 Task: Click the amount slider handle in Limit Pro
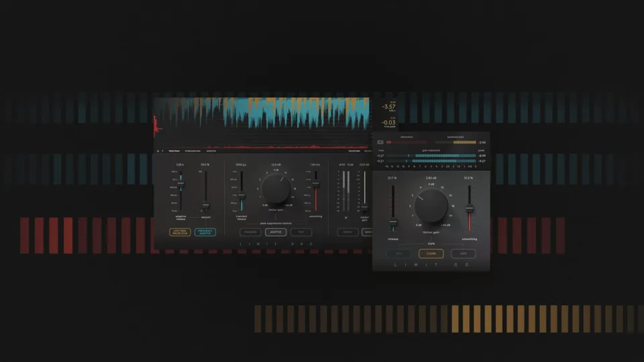(206, 205)
